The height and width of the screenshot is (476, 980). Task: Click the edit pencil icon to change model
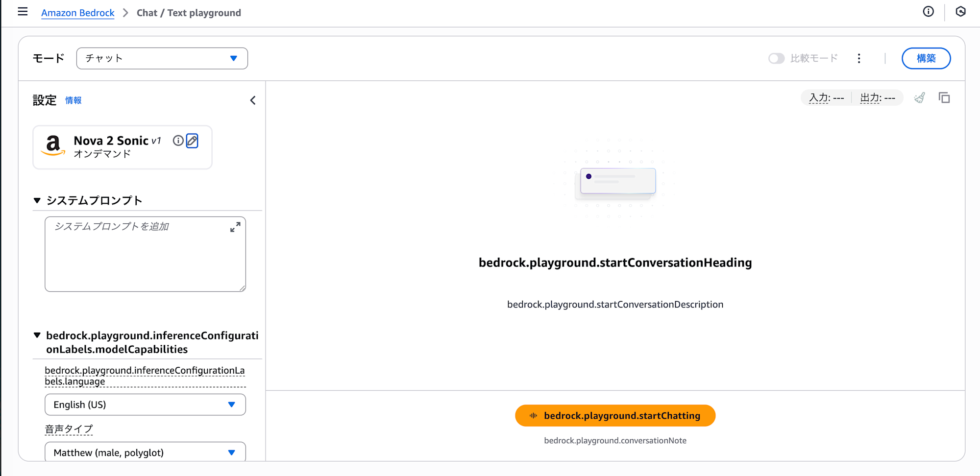[x=192, y=141]
